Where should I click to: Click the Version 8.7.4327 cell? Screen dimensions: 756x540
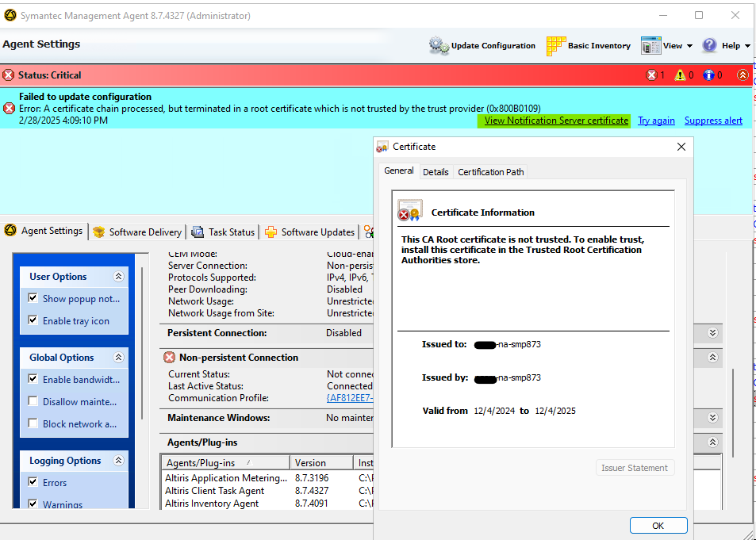312,491
